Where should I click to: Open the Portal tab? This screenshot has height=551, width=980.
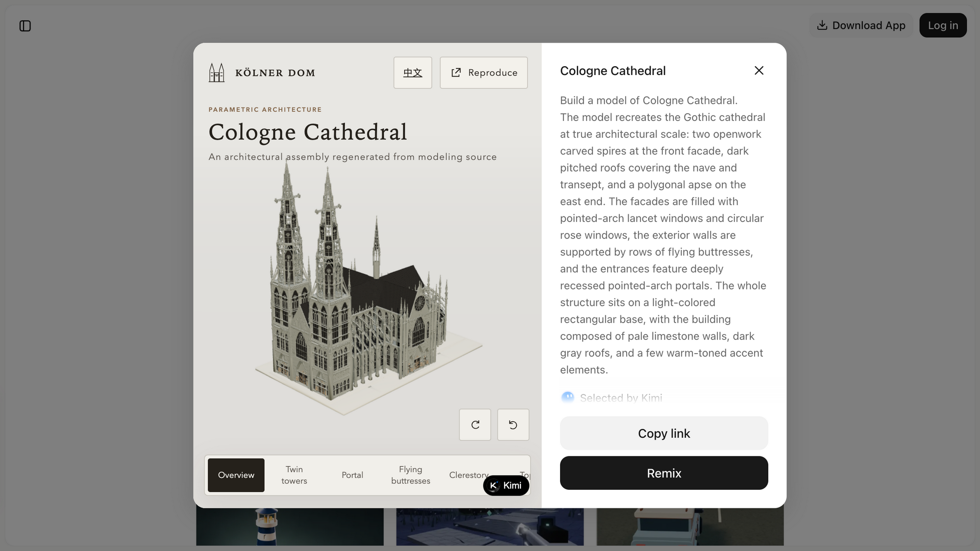[352, 475]
